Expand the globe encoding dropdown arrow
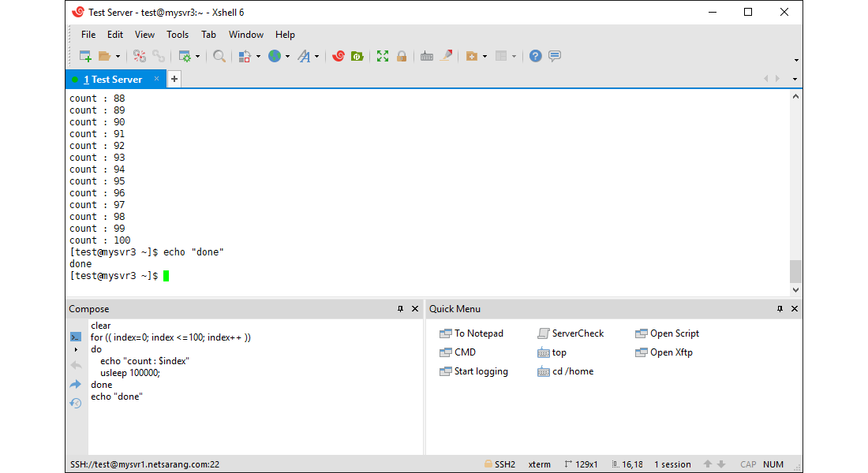Image resolution: width=868 pixels, height=473 pixels. pyautogui.click(x=287, y=57)
